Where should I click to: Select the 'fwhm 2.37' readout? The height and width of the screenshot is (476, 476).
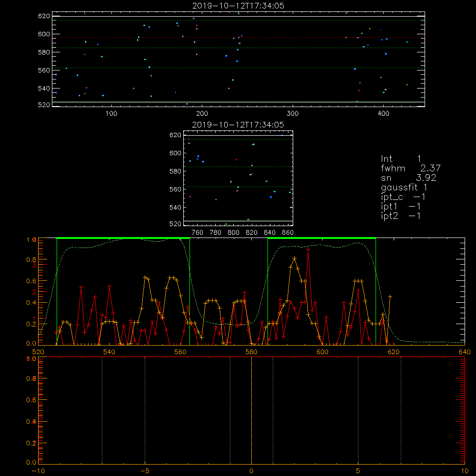point(411,168)
